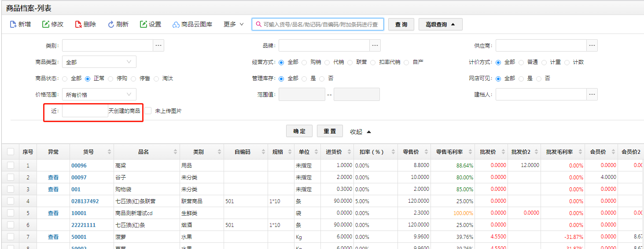
Task: Check the 未上传图片 checkbox
Action: (148, 111)
